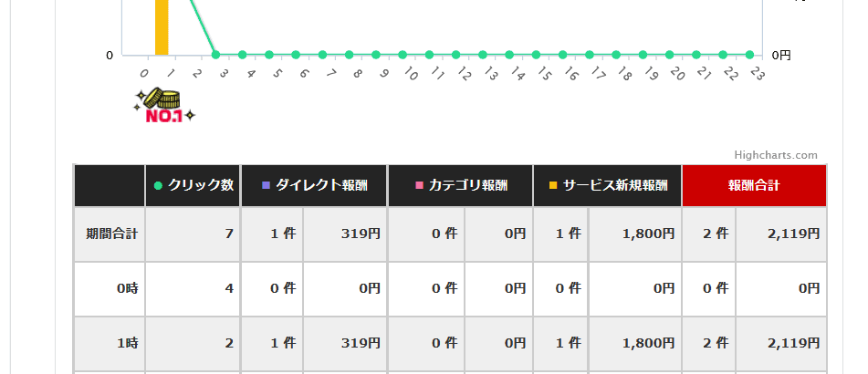
Task: Select the 0時 row label
Action: 127,288
